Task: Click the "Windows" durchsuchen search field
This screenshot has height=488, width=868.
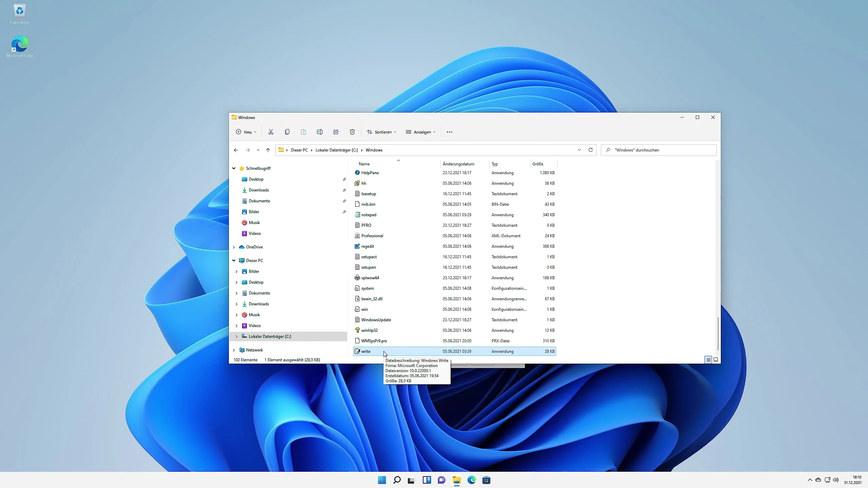Action: [658, 150]
